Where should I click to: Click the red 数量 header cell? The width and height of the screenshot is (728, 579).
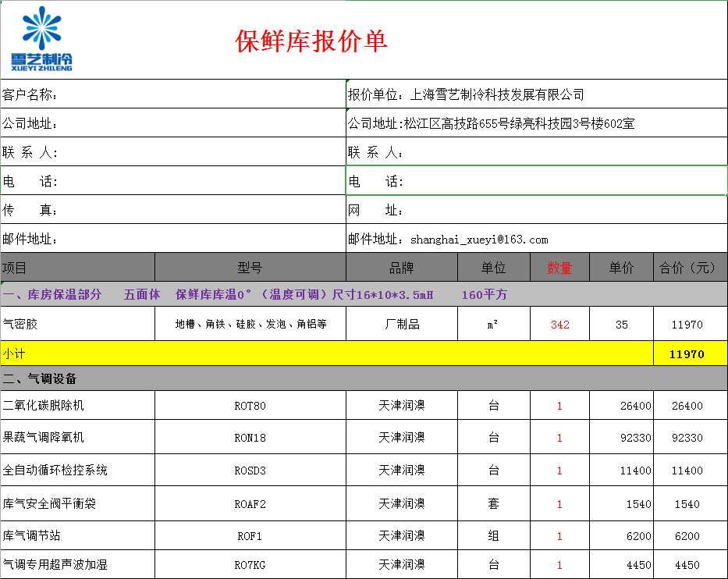559,268
